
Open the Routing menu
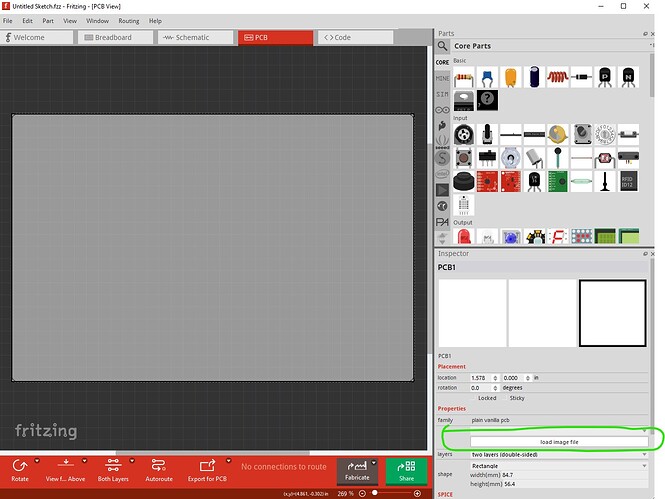click(x=129, y=21)
